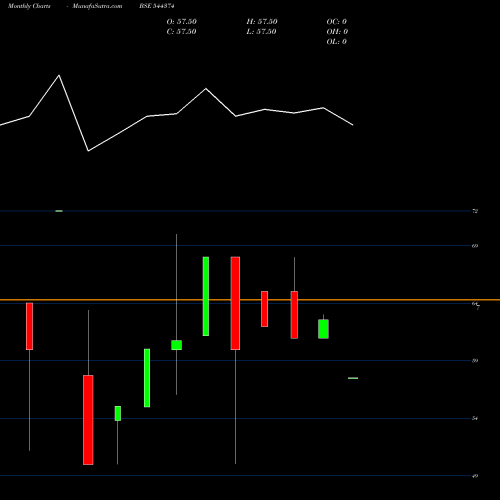Click the 69 price axis label
500x500 pixels.
475,246
